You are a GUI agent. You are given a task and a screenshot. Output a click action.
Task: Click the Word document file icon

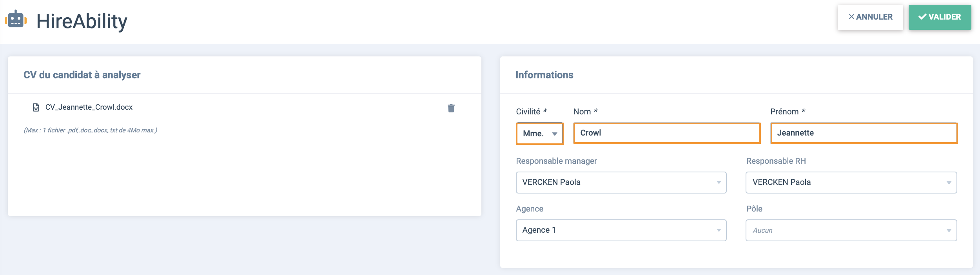pyautogui.click(x=36, y=107)
